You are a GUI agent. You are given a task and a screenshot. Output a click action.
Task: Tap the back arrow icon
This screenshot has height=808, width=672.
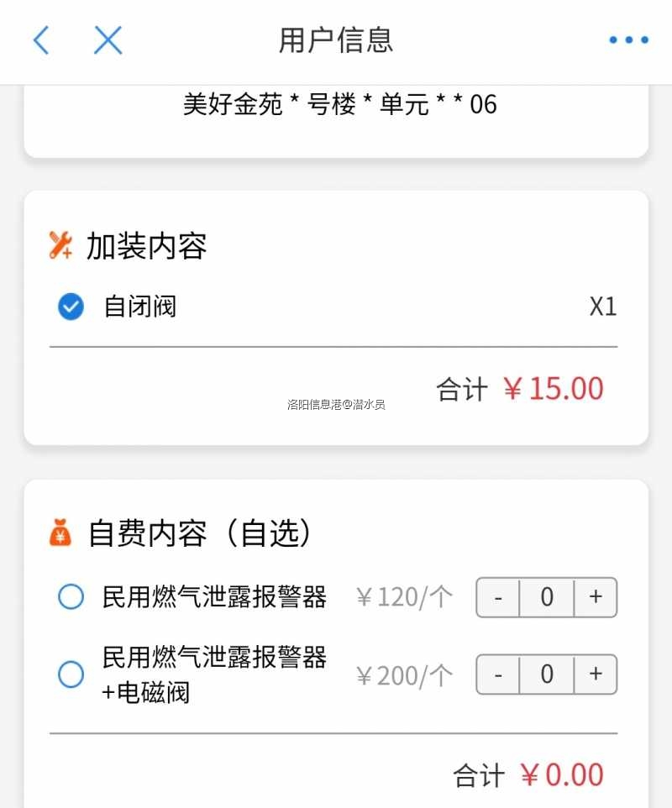pos(41,39)
